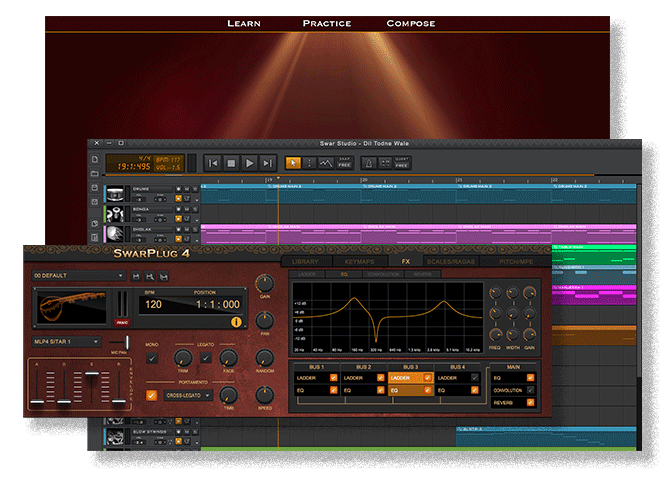Enable the Bus 4 Ladder checkbox
Image resolution: width=668 pixels, height=490 pixels.
coord(474,378)
